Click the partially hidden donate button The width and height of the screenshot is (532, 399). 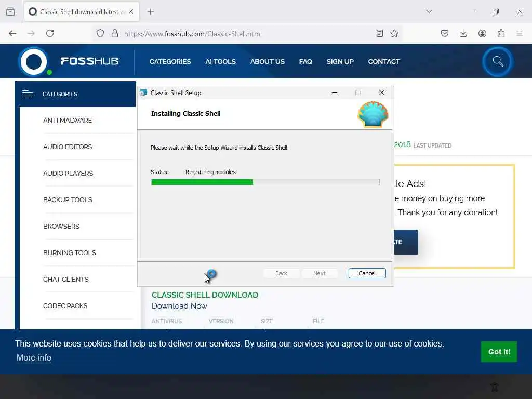tap(406, 242)
